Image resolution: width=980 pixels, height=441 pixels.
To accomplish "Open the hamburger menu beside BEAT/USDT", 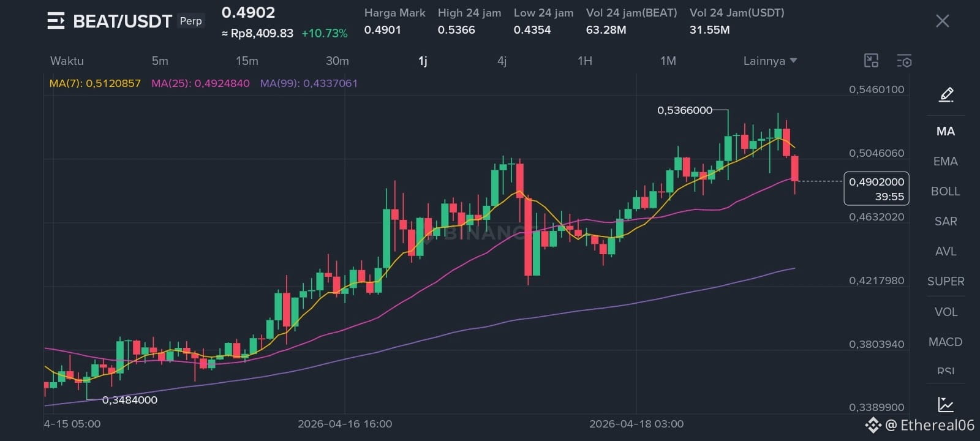I will click(x=56, y=21).
